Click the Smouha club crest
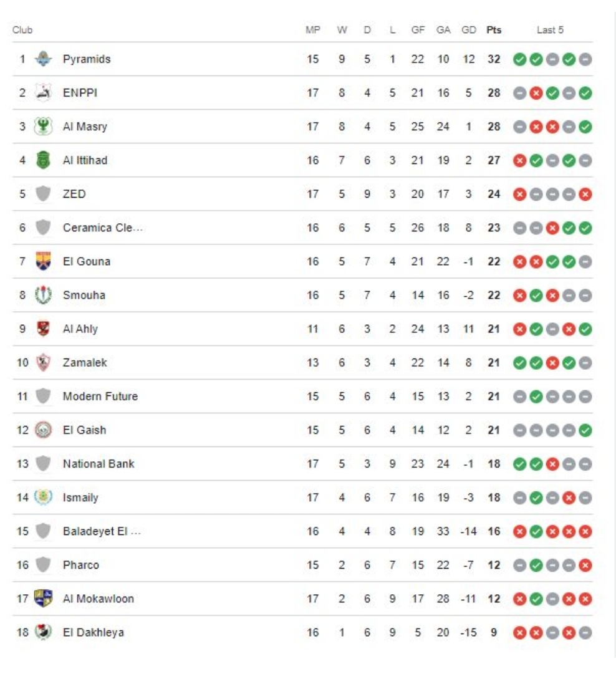The height and width of the screenshot is (674, 616). (43, 295)
